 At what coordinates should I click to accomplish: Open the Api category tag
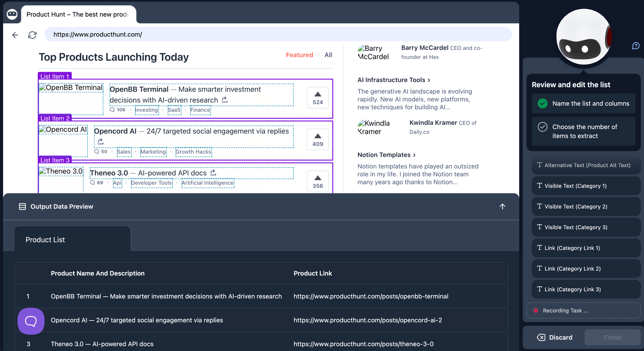click(x=117, y=183)
